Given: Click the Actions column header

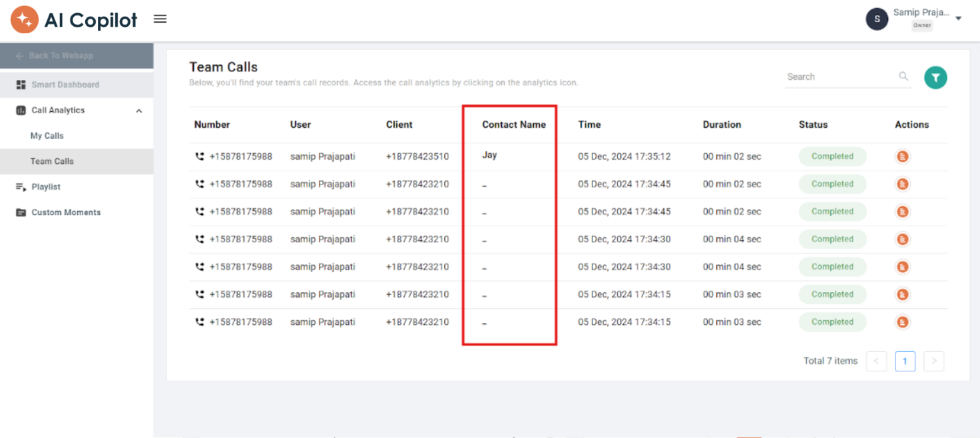Looking at the screenshot, I should point(911,124).
